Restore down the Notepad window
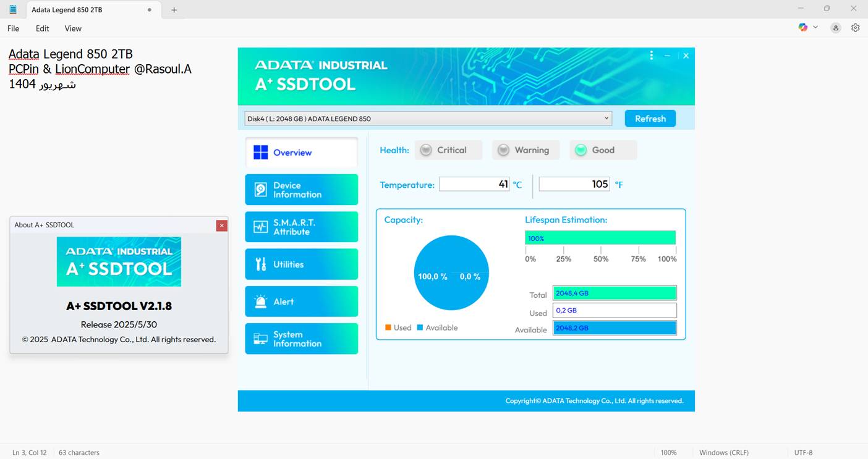This screenshot has height=459, width=868. tap(827, 9)
